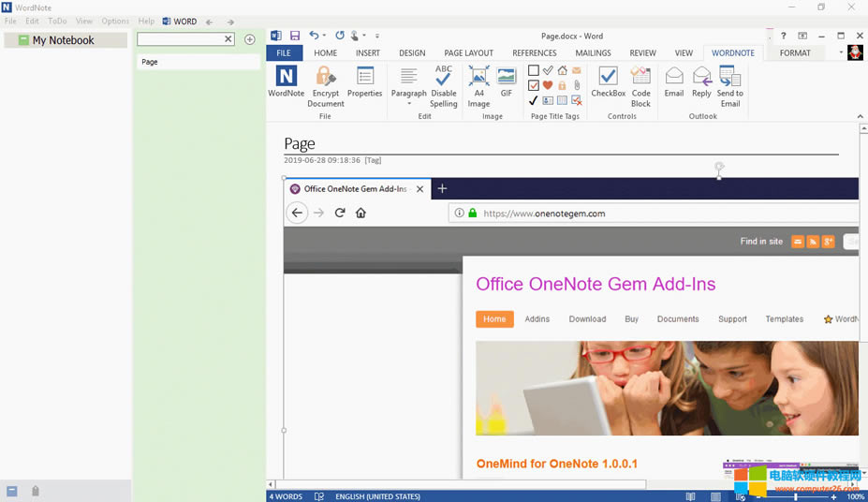Click the ENGLISH (UNITED STATES) language indicator
This screenshot has height=502, width=868.
[x=377, y=496]
